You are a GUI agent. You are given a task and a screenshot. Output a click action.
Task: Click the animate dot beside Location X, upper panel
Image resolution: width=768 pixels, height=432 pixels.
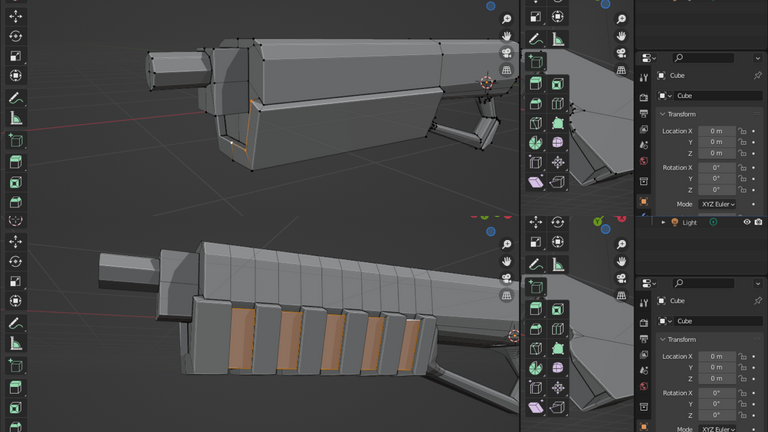(754, 131)
